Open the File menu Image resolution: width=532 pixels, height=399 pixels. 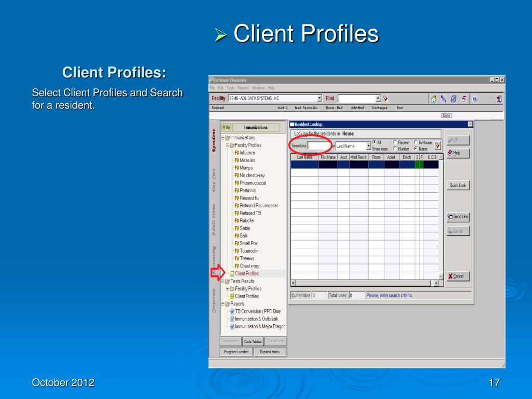[212, 87]
